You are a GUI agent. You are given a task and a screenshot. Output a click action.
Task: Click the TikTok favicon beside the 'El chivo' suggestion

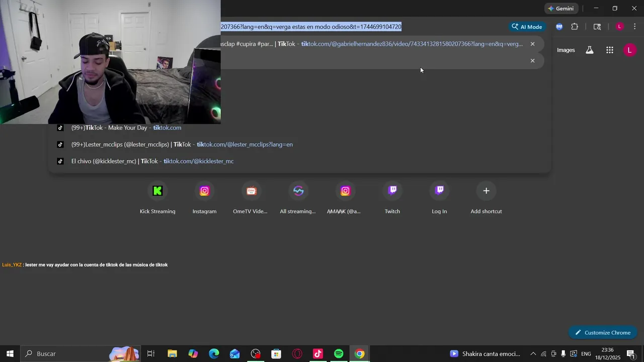click(60, 161)
